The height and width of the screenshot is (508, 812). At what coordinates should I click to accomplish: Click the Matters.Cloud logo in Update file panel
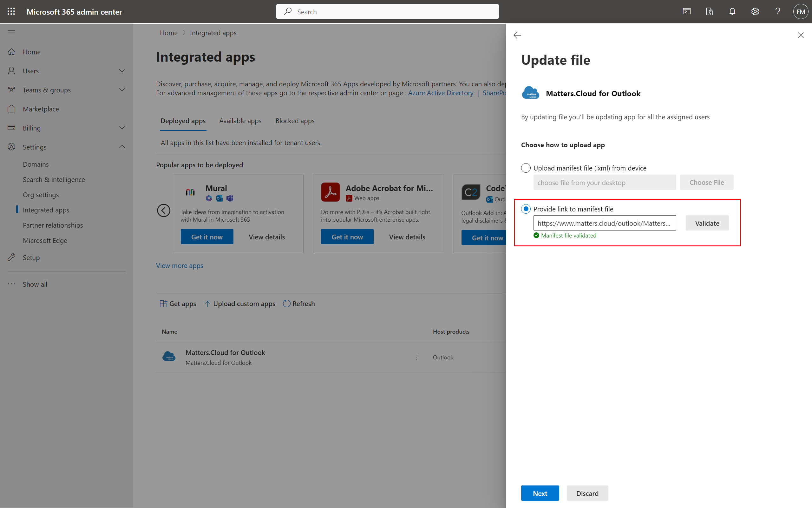530,93
